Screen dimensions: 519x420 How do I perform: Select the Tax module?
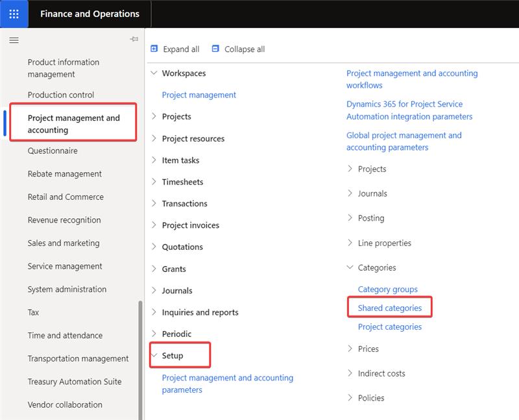click(34, 312)
